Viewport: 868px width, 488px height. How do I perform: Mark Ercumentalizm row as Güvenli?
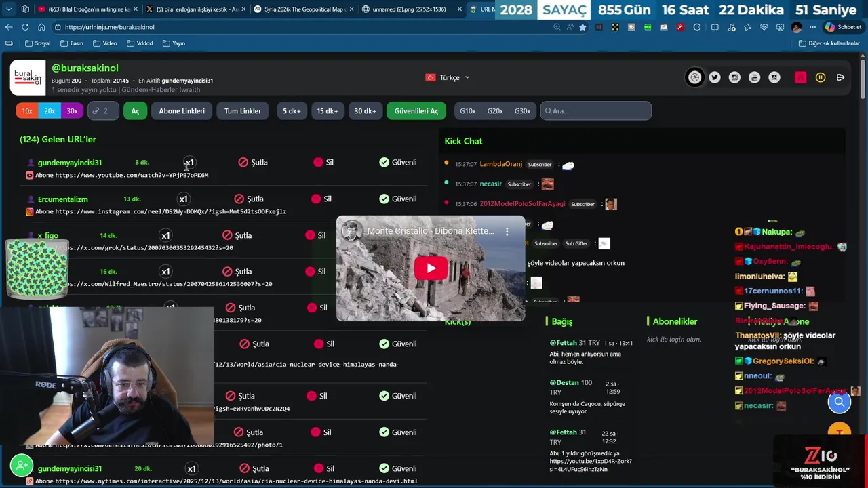[x=398, y=199]
